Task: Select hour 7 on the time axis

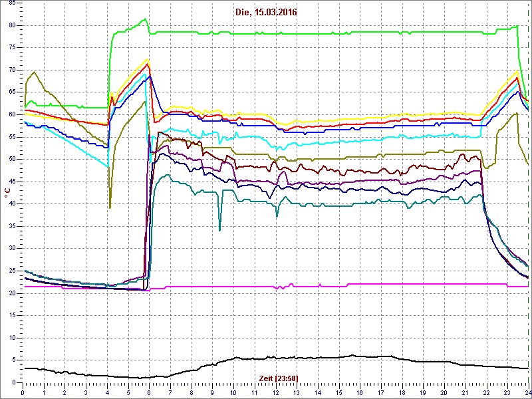Action: 170,392
